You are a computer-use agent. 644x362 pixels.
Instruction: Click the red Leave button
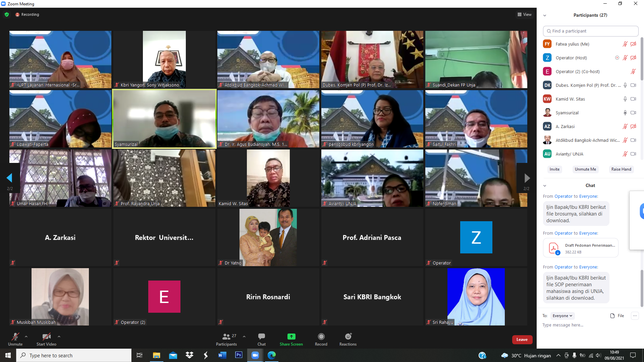522,340
